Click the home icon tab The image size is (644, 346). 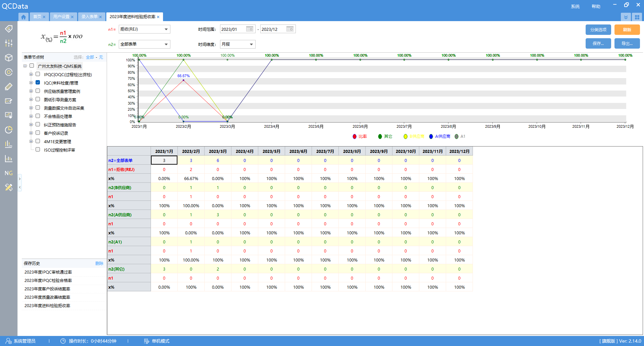point(23,17)
